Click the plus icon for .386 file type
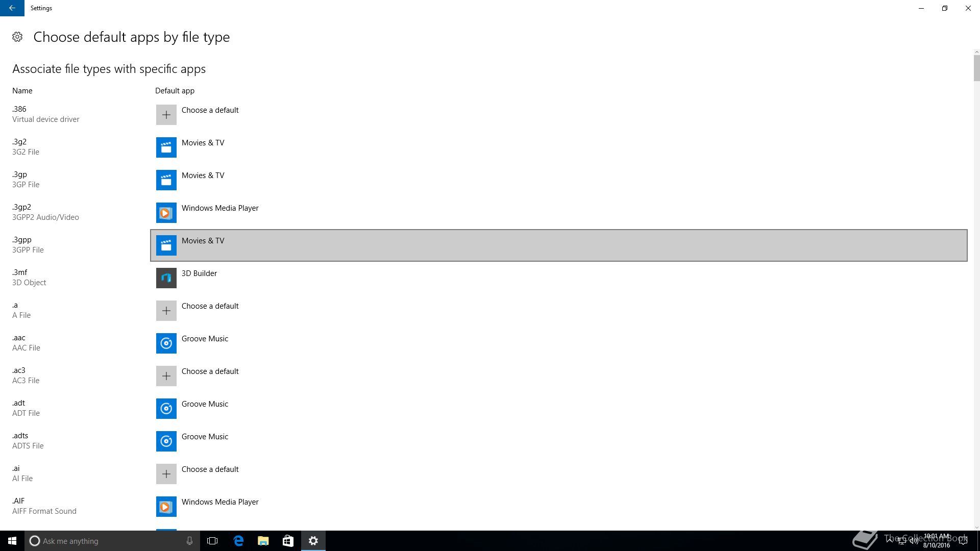 166,115
